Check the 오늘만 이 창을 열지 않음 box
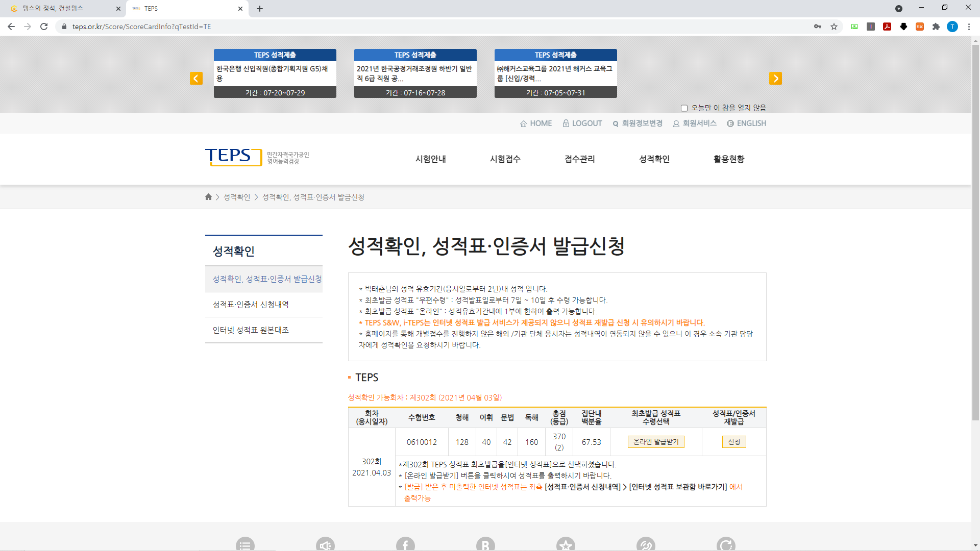This screenshot has height=551, width=980. (684, 108)
